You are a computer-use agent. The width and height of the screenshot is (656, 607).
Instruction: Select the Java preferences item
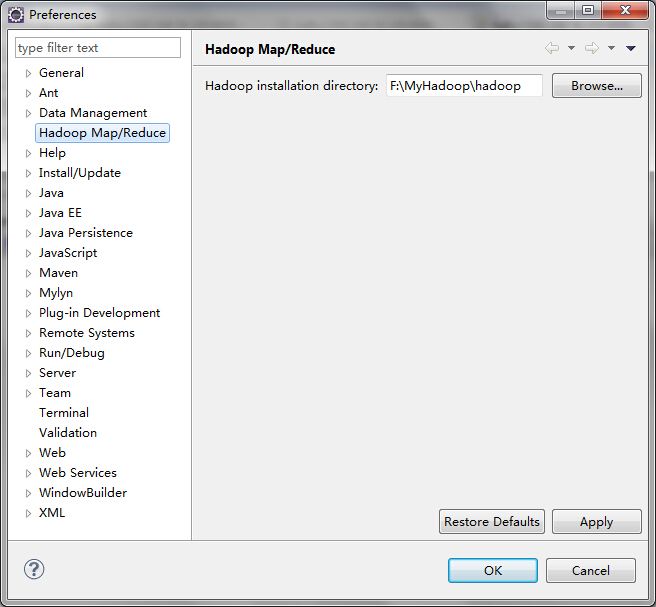[51, 193]
